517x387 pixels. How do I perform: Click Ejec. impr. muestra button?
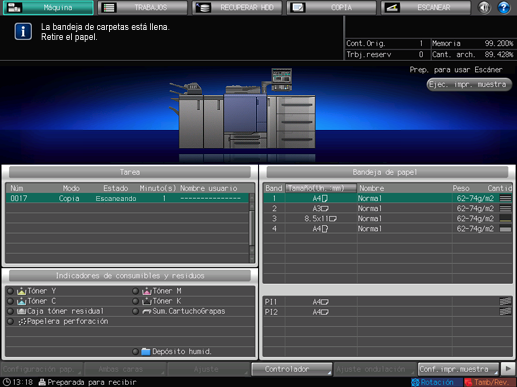coord(469,85)
